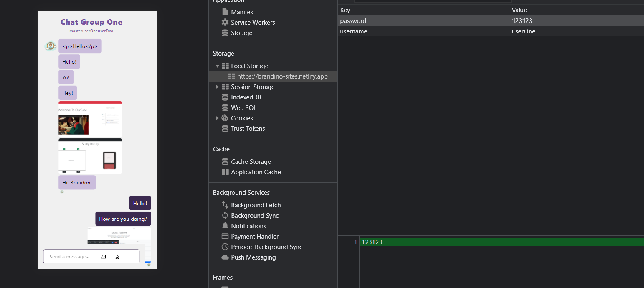Open Cache Storage
This screenshot has width=644, height=288.
[x=251, y=161]
